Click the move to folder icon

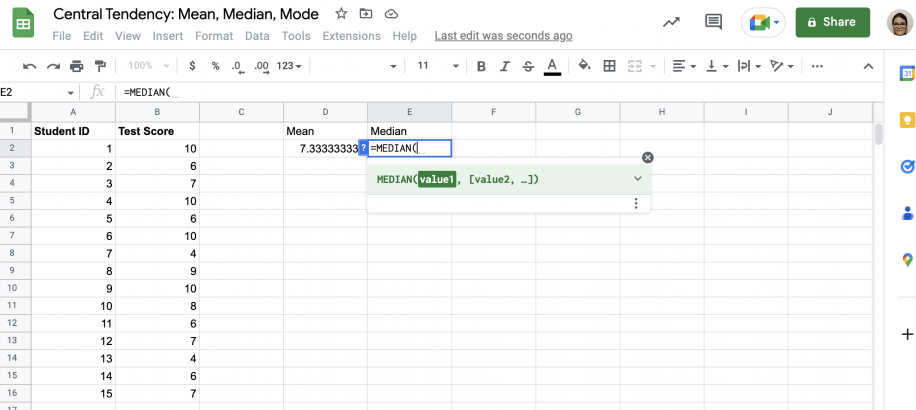(366, 14)
